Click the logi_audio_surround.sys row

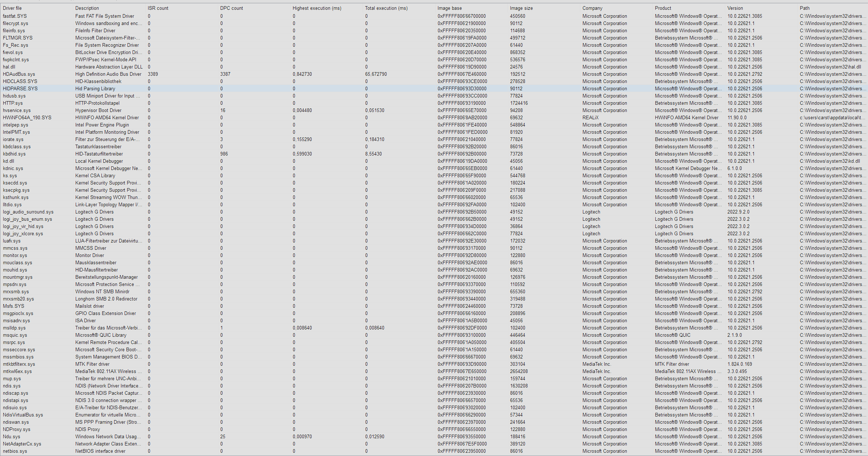point(28,212)
